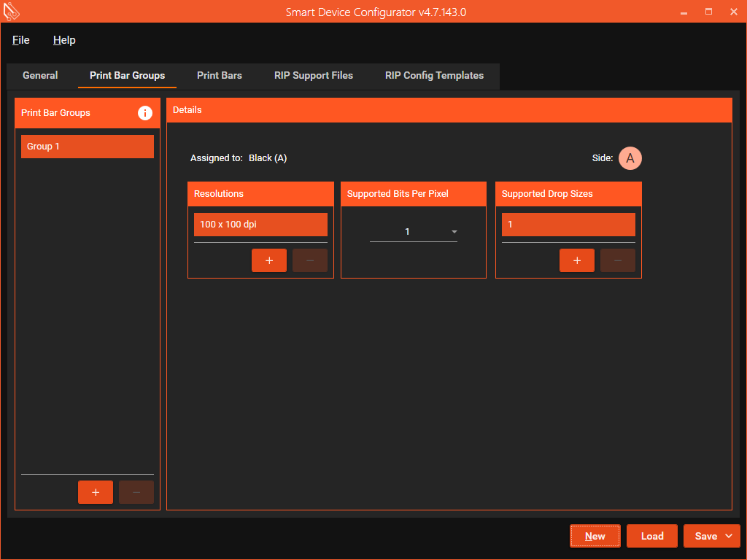Remove the selected drop size
Screen dimensions: 747x560
618,260
